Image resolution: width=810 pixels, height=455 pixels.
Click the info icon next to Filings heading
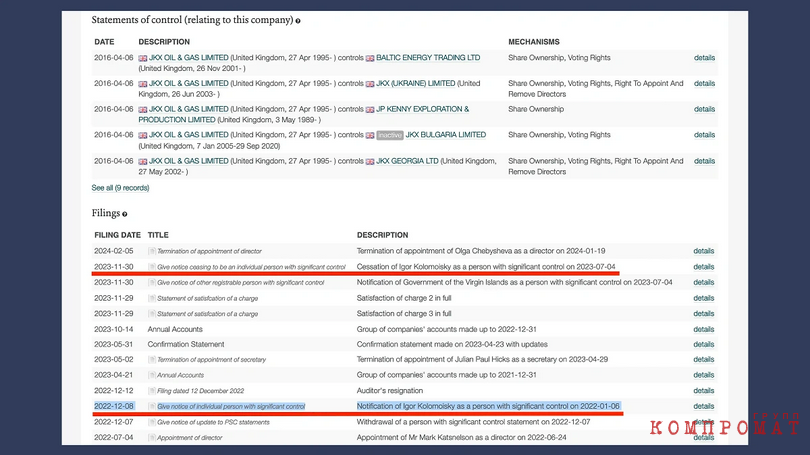[x=124, y=214]
